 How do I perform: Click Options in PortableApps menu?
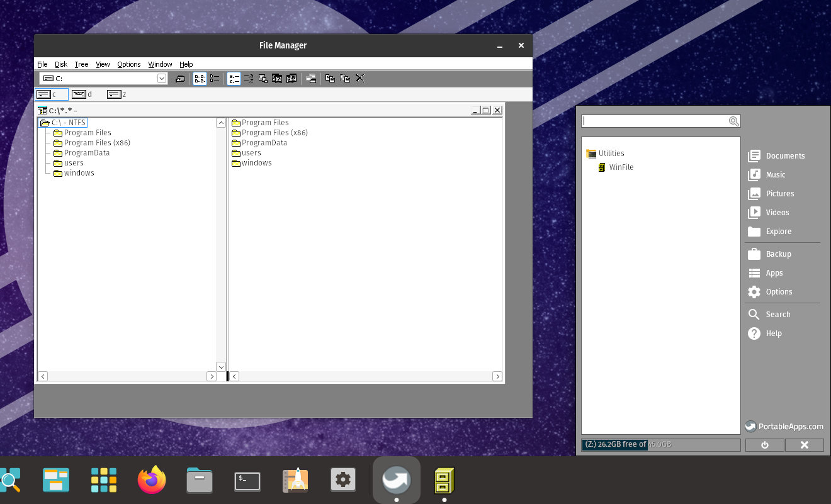(770, 292)
